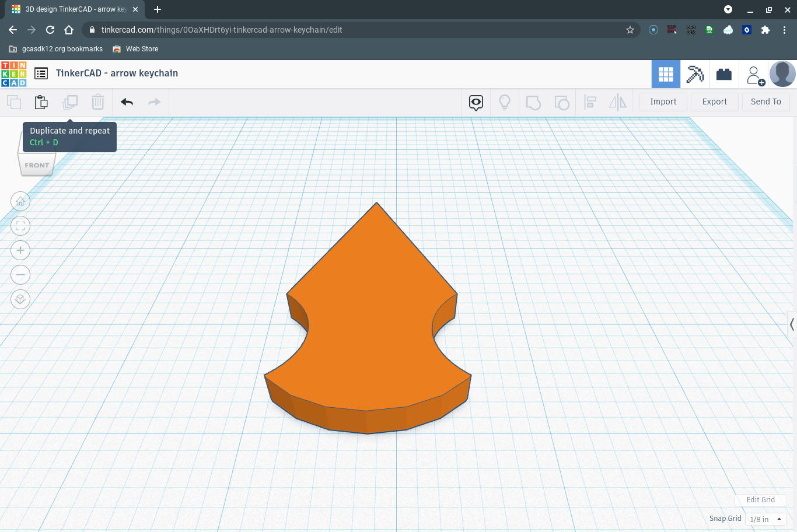Click the address bar URL
Image resolution: width=797 pixels, height=532 pixels.
click(x=222, y=30)
